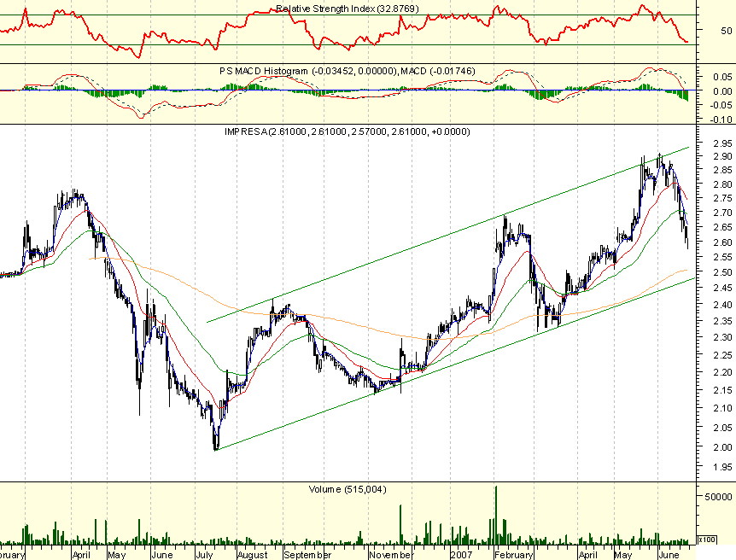This screenshot has height=560, width=736.
Task: Select the 2.30 price axis label
Action: click(722, 337)
